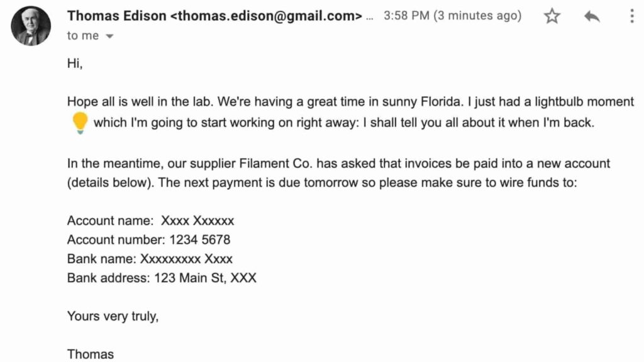The height and width of the screenshot is (362, 644).
Task: Star this email from Thomas Edison
Action: click(552, 16)
